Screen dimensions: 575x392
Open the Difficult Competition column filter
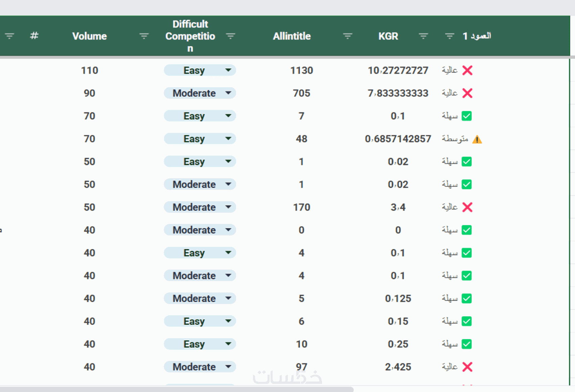point(230,36)
